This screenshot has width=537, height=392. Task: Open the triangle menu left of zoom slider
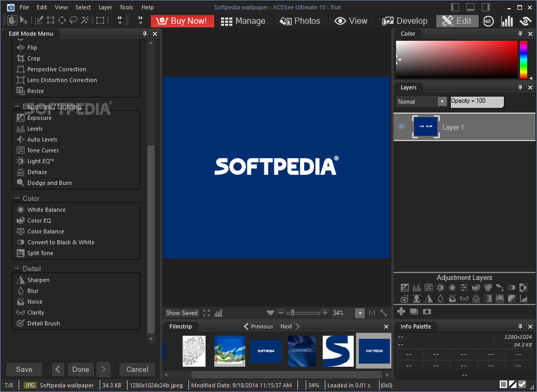click(x=270, y=313)
